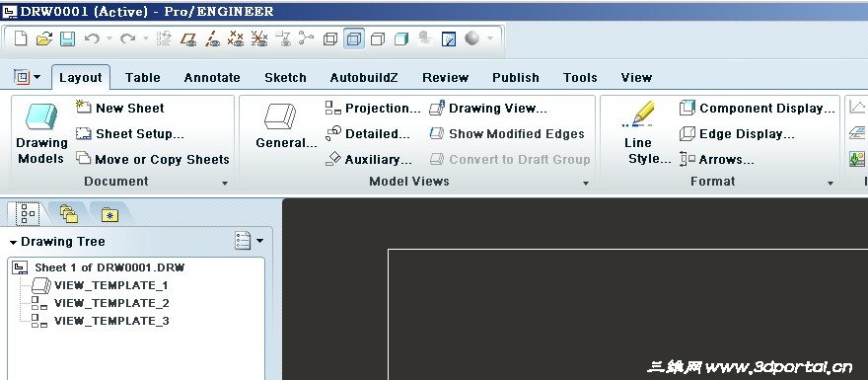Click Move or Copy Sheets
868x380 pixels.
[153, 159]
